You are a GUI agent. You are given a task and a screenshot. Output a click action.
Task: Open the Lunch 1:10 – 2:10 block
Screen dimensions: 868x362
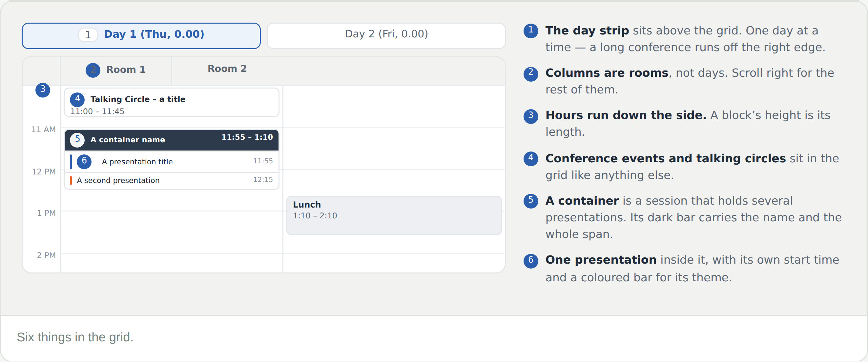coord(394,215)
